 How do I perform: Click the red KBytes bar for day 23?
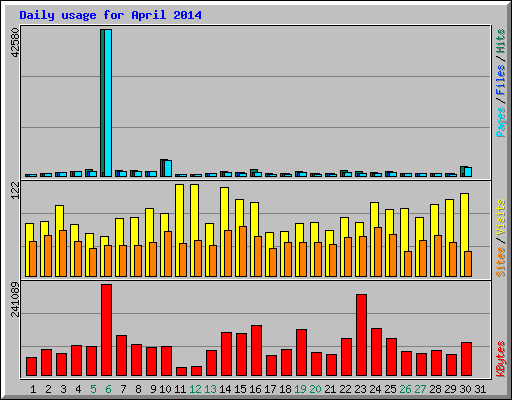click(x=362, y=335)
